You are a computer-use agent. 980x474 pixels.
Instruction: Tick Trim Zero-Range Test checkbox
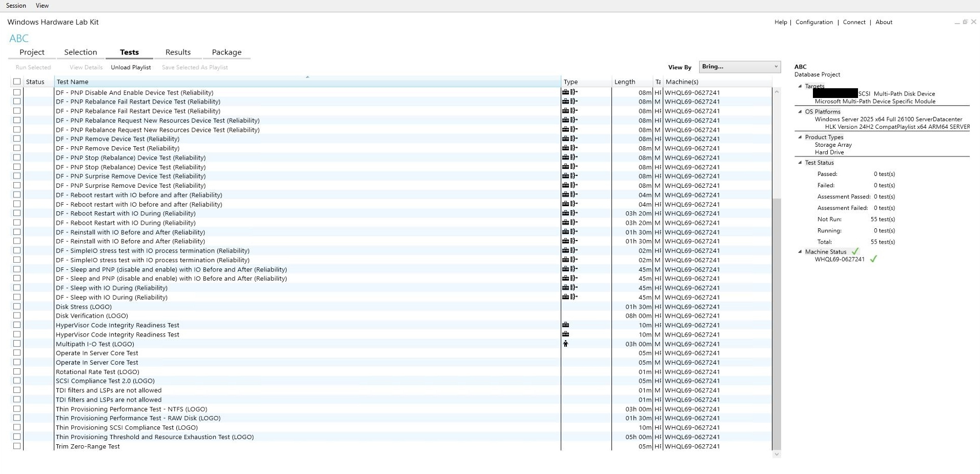pos(17,446)
